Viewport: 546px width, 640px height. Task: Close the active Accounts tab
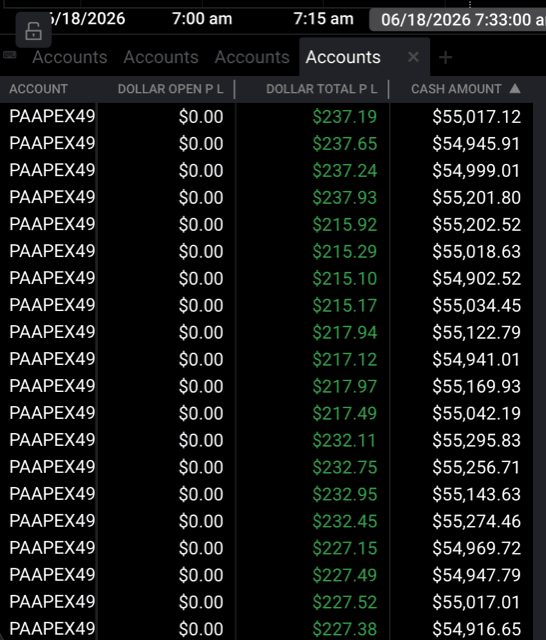click(413, 57)
